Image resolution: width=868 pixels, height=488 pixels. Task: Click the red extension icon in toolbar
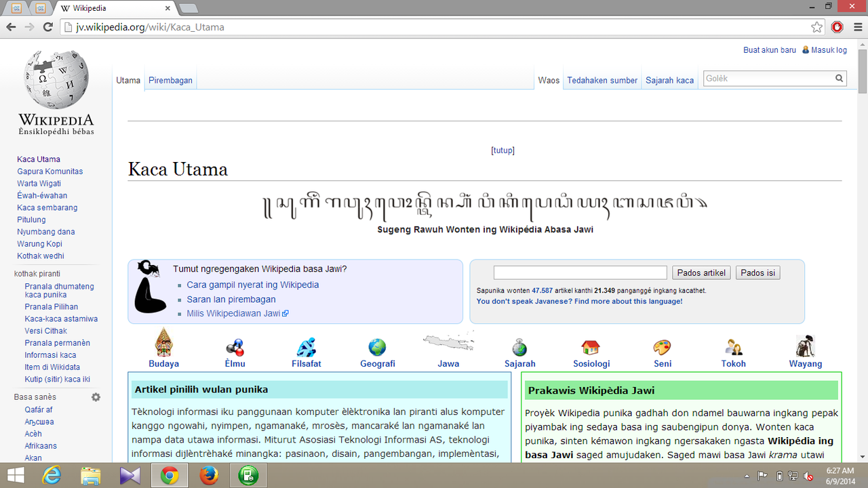tap(837, 27)
